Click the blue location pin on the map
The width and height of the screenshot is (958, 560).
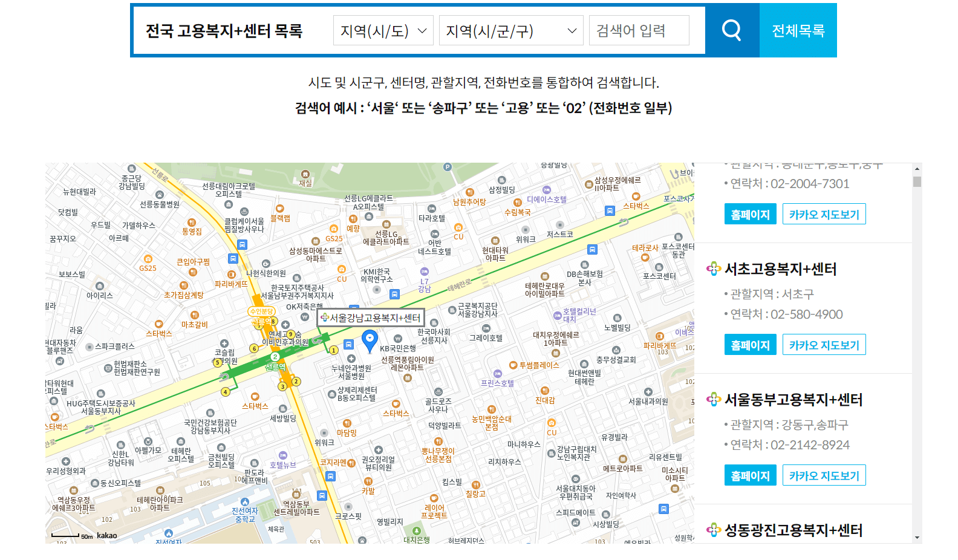[x=370, y=341]
